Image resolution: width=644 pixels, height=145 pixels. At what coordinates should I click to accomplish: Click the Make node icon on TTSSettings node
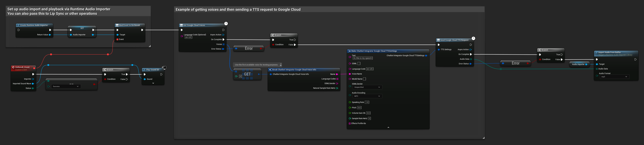349,51
